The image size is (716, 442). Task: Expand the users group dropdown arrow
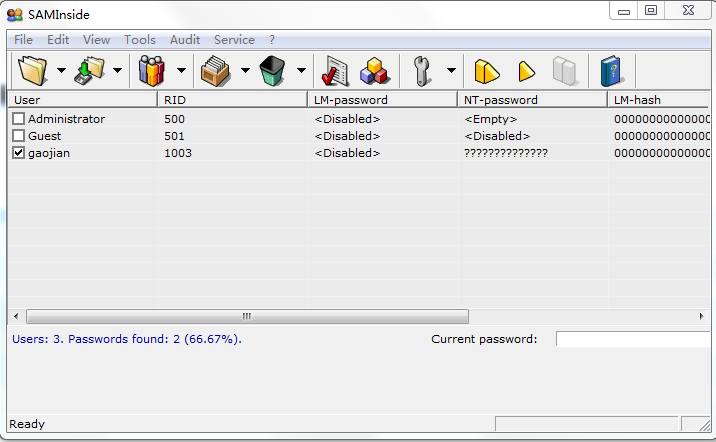[181, 70]
